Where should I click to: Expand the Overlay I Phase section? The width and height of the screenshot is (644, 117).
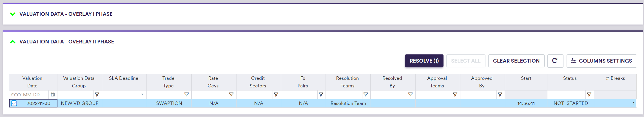point(13,14)
